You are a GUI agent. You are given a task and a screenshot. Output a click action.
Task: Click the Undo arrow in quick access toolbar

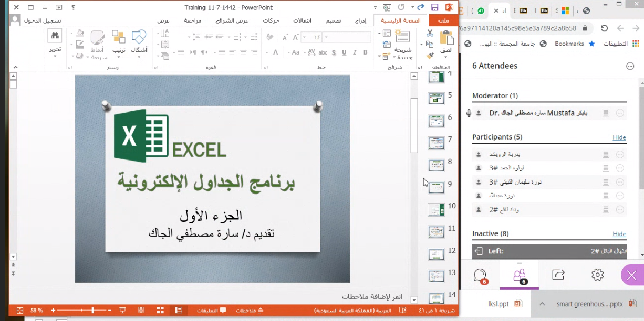coord(420,7)
